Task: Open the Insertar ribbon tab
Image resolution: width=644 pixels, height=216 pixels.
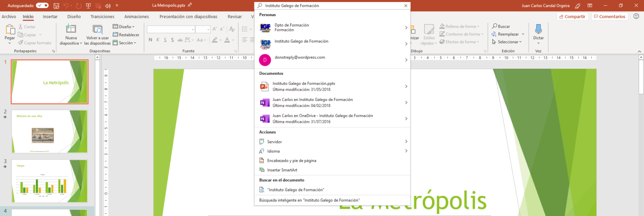Action: pyautogui.click(x=50, y=17)
